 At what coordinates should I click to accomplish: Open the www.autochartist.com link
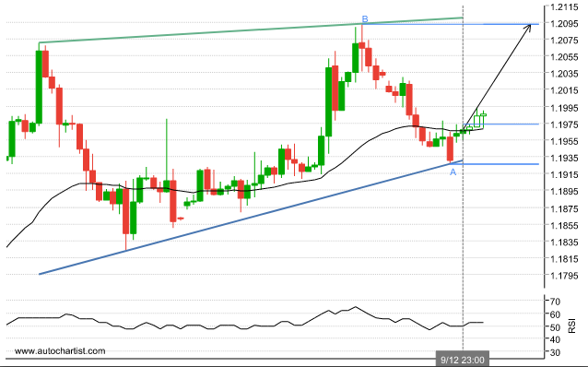pyautogui.click(x=60, y=351)
